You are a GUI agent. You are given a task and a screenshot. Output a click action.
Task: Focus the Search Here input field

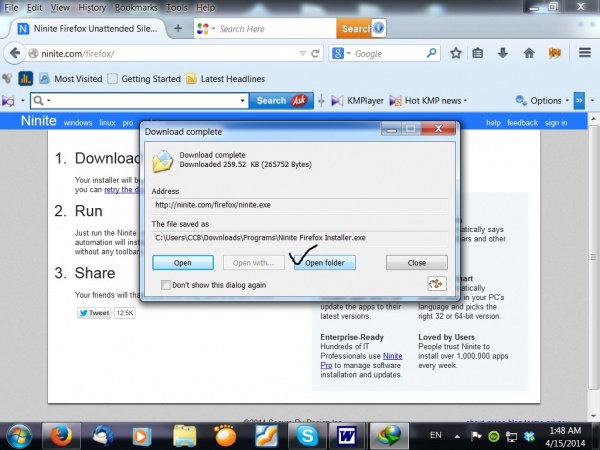276,29
